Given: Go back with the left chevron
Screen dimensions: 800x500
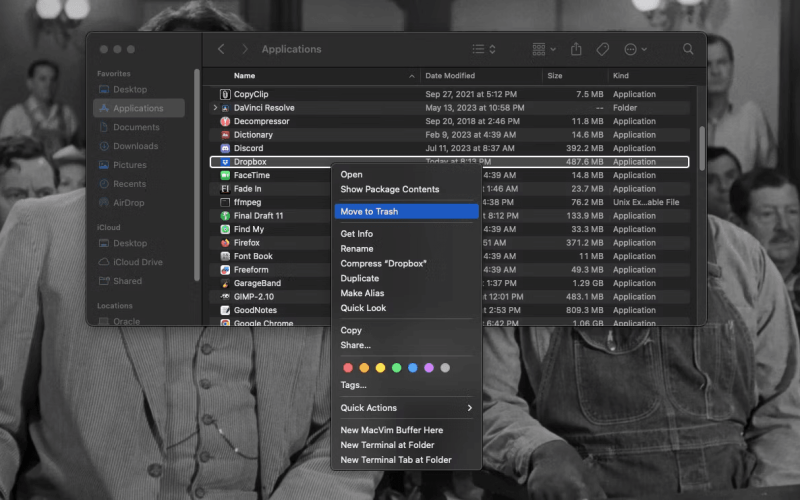Looking at the screenshot, I should click(221, 49).
